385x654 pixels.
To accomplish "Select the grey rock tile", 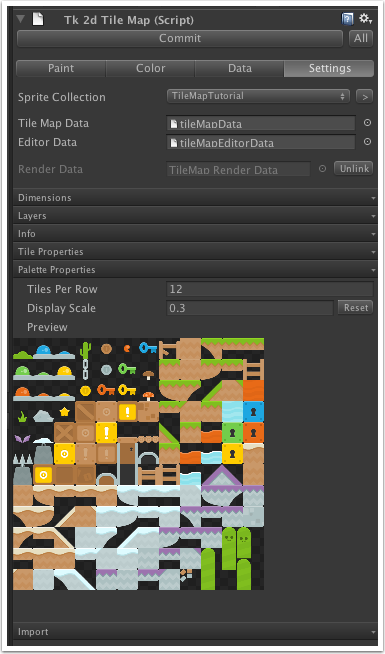I will coord(43,416).
